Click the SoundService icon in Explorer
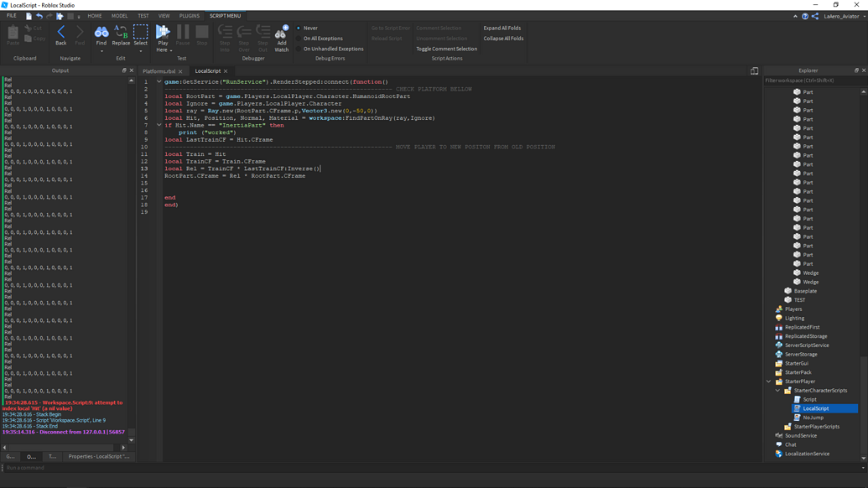 pyautogui.click(x=779, y=435)
